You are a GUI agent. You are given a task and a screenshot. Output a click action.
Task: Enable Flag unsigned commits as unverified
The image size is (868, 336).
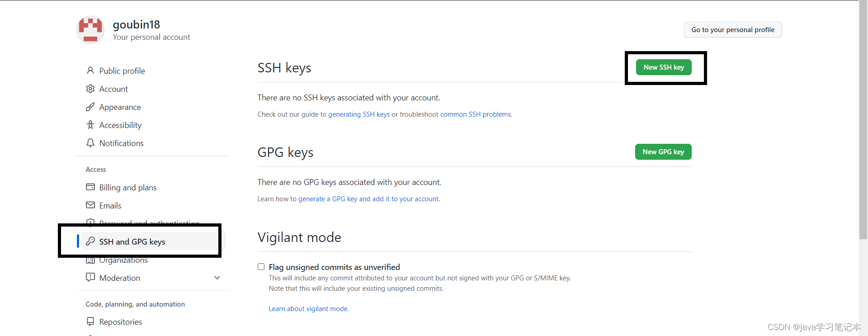click(261, 267)
